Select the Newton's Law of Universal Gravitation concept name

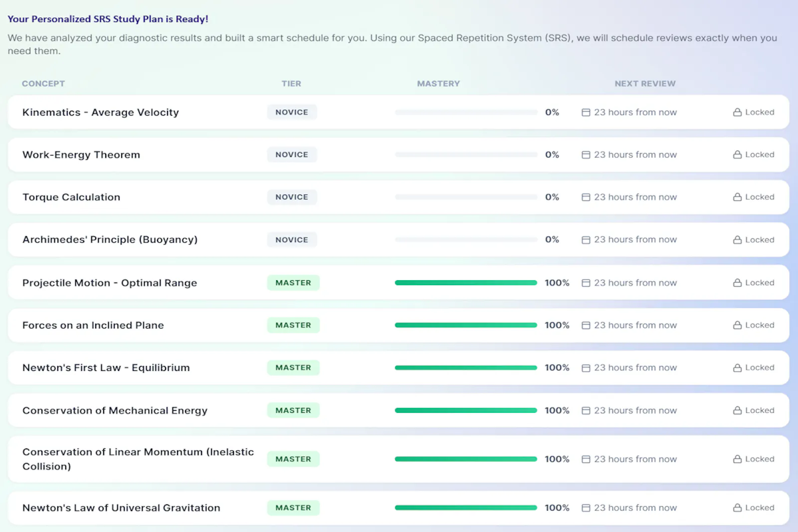(121, 508)
